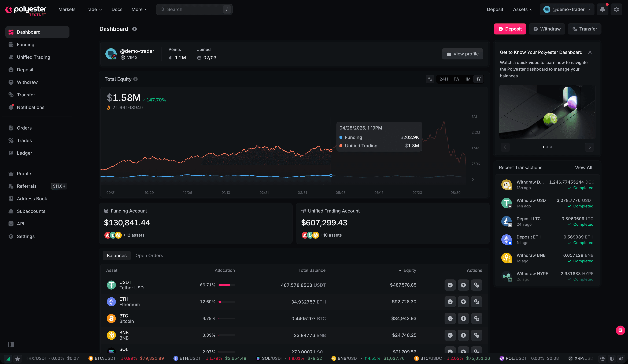Click deposit icon in the USDT row

450,285
